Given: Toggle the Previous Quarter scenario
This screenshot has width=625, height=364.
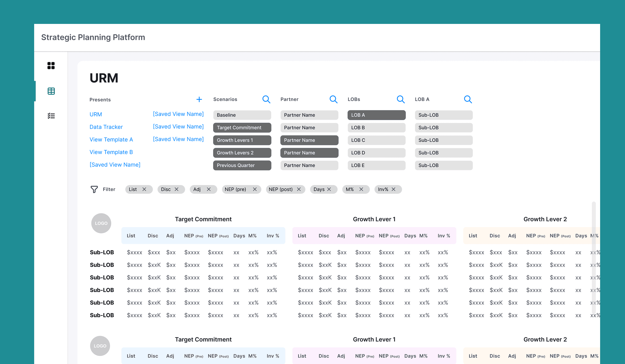Looking at the screenshot, I should click(x=242, y=165).
